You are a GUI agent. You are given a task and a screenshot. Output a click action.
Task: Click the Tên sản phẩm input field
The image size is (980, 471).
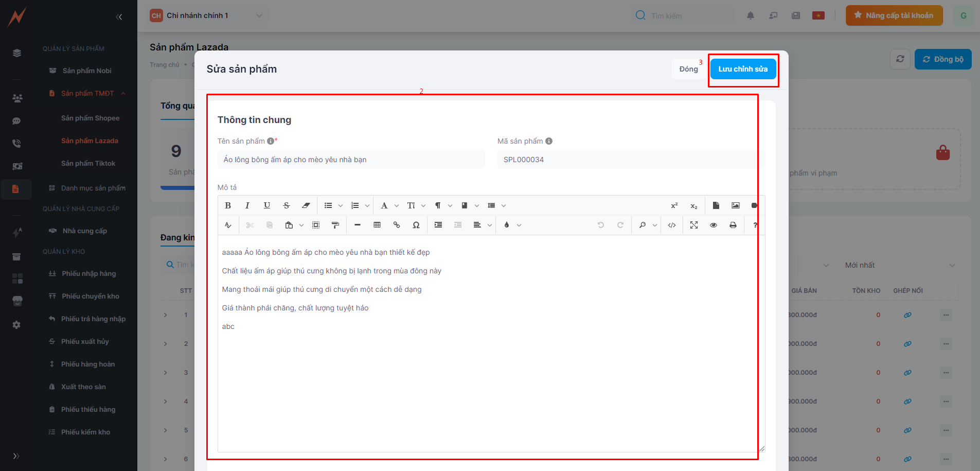click(x=351, y=160)
